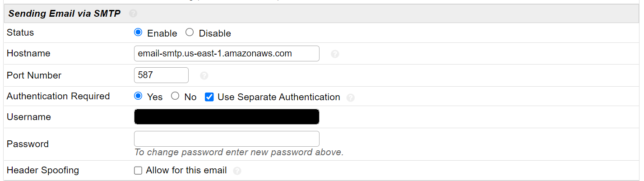The image size is (644, 181).
Task: Click the Header Spoofing row label
Action: [43, 170]
